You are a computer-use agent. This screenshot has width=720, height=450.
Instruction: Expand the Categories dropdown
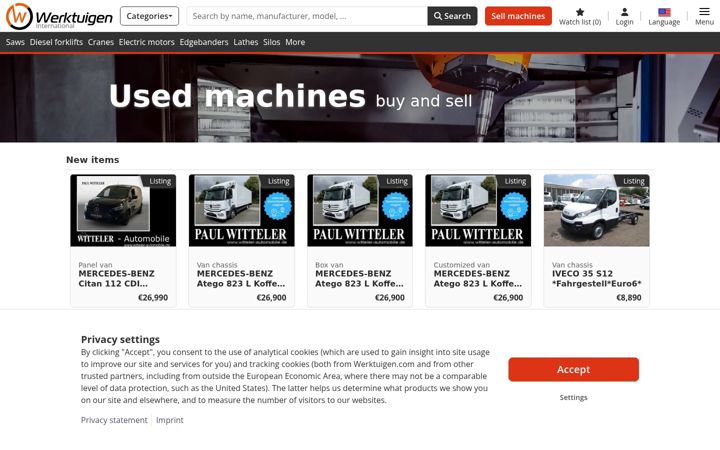pyautogui.click(x=149, y=16)
